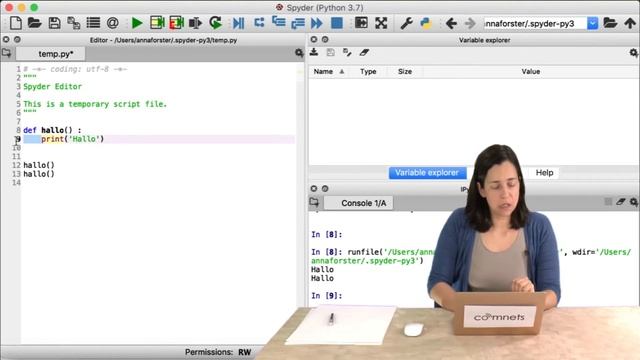Save data as icon in Variable explorer
The image size is (640, 360).
coord(347,52)
